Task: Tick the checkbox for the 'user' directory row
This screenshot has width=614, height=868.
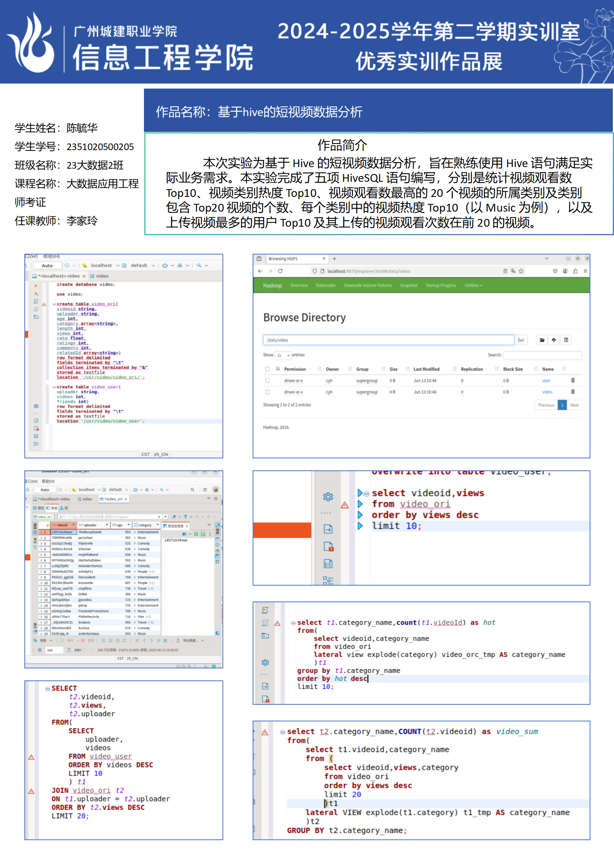Action: coord(267,381)
